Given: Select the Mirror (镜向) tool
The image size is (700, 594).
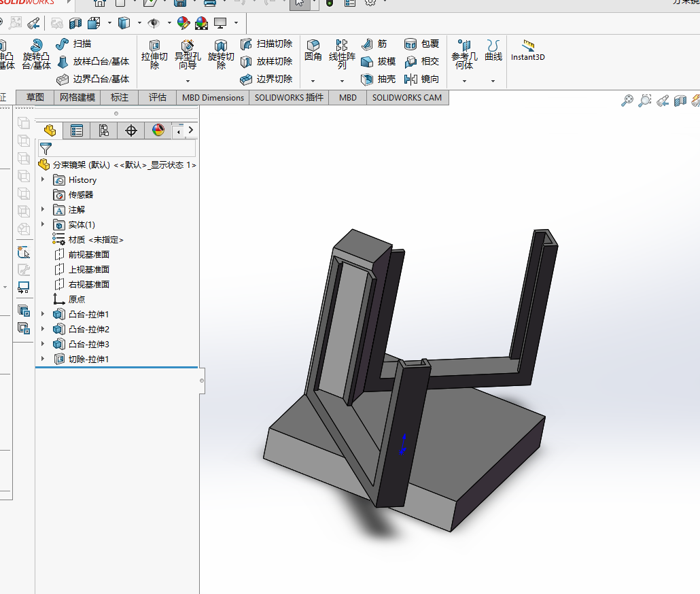Looking at the screenshot, I should pos(422,79).
